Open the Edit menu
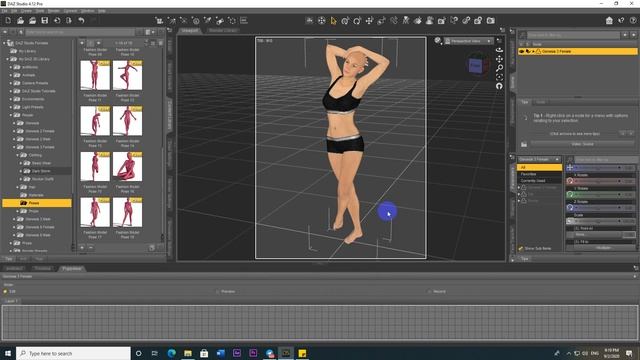This screenshot has width=640, height=360. coord(14,11)
